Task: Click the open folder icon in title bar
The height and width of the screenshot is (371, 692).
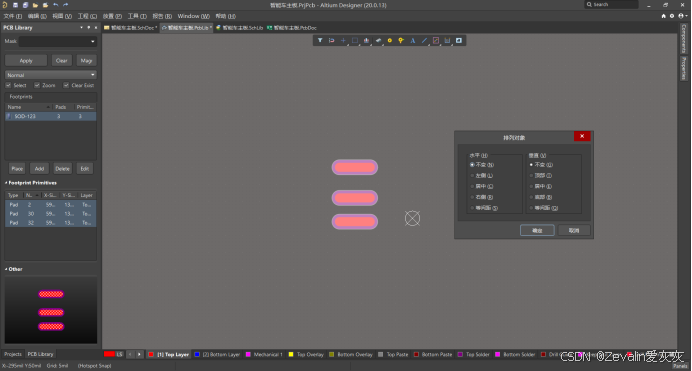Action: click(x=35, y=5)
